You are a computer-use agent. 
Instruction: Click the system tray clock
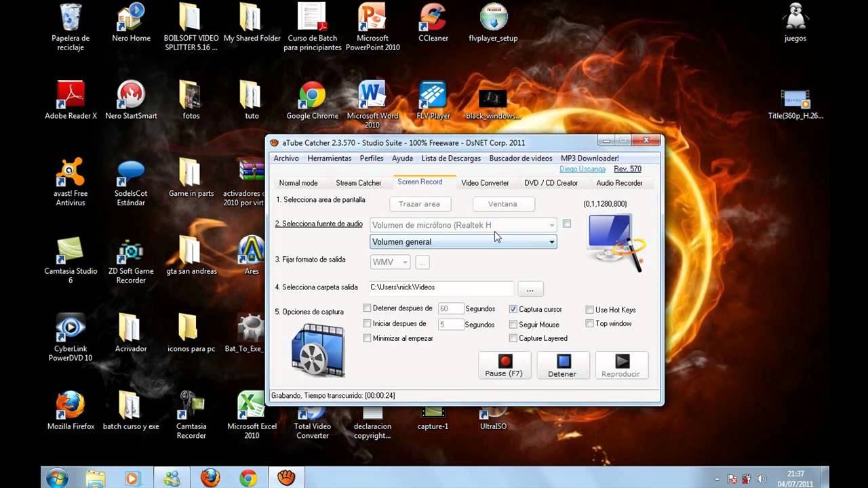coord(796,478)
